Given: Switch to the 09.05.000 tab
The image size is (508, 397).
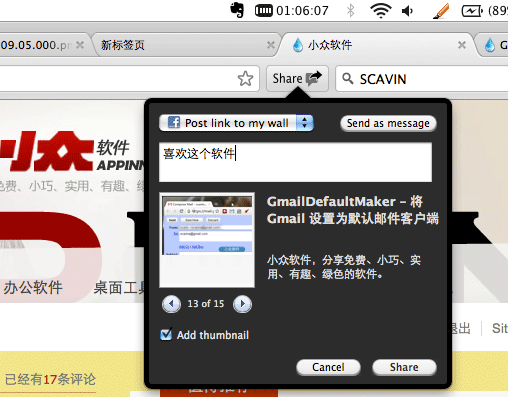Looking at the screenshot, I should pos(45,45).
